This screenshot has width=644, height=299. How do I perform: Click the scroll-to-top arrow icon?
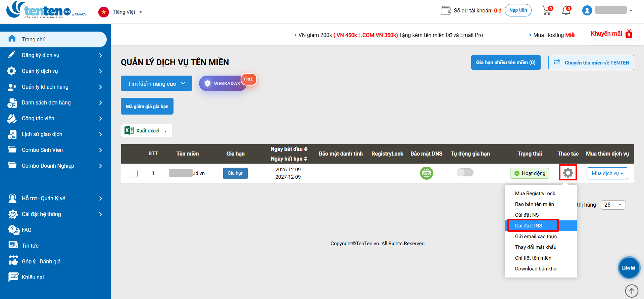[x=632, y=291]
